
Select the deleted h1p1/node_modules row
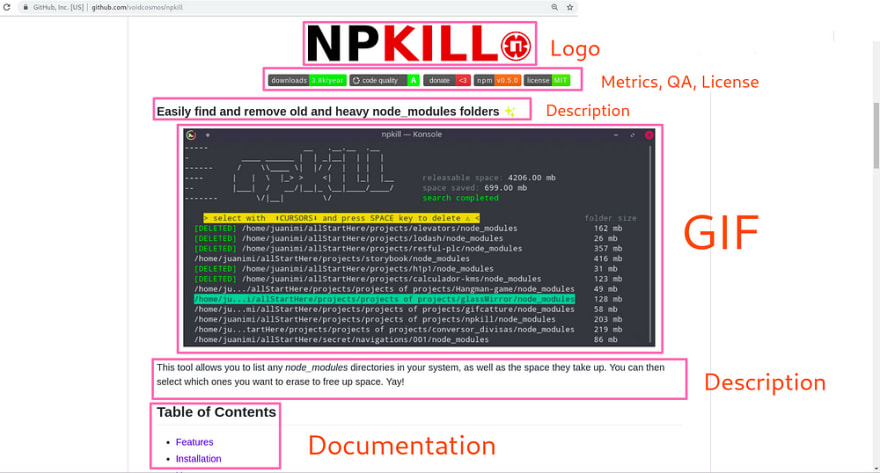pyautogui.click(x=343, y=269)
